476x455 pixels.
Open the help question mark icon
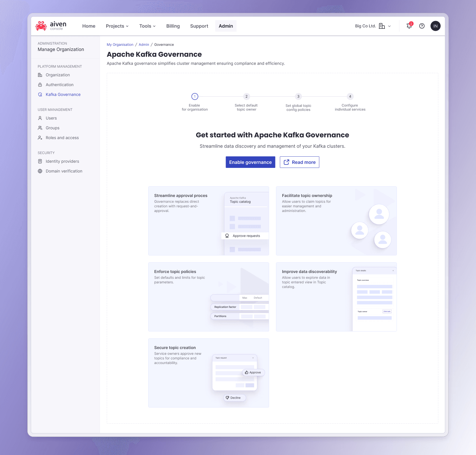[x=422, y=26]
